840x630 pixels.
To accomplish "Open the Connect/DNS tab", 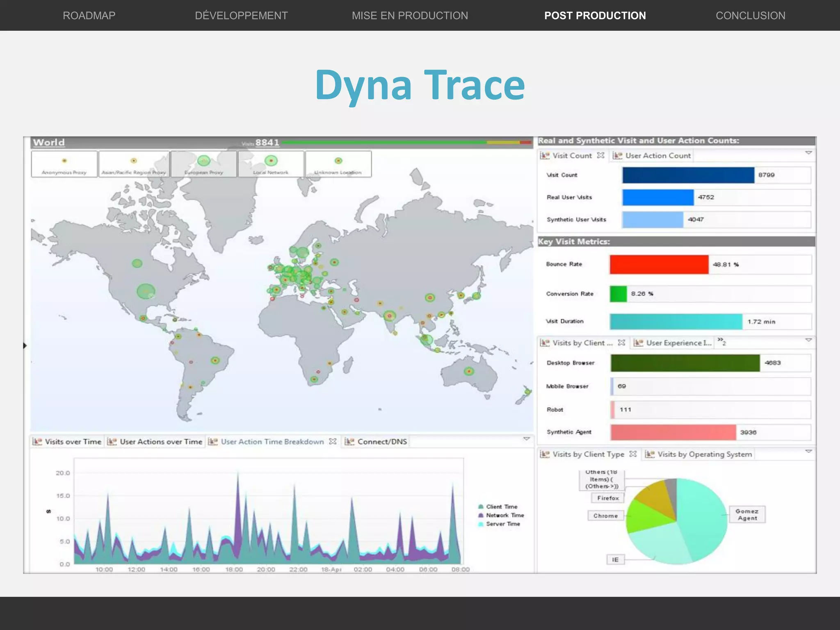I will [382, 442].
